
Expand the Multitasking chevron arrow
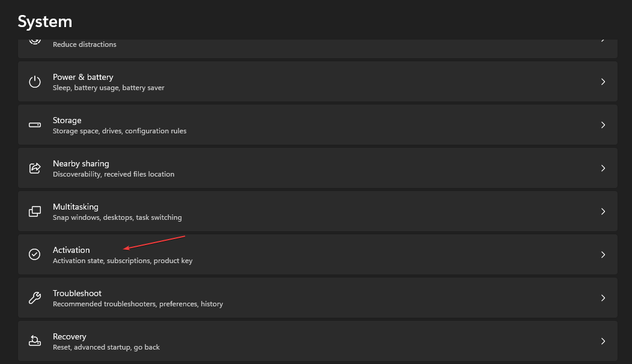(x=603, y=211)
